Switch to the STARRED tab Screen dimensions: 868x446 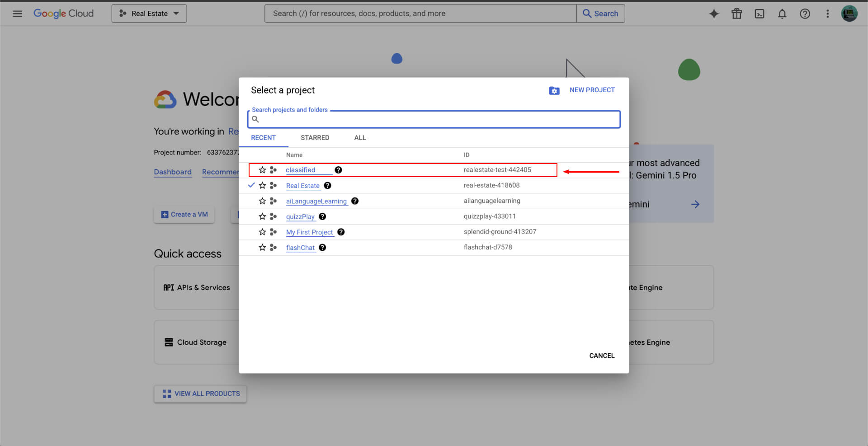[x=315, y=138]
